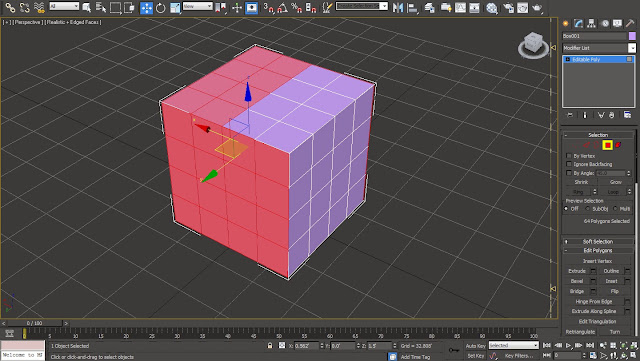
Task: Open Render Setup teapot icon
Action: [508, 7]
